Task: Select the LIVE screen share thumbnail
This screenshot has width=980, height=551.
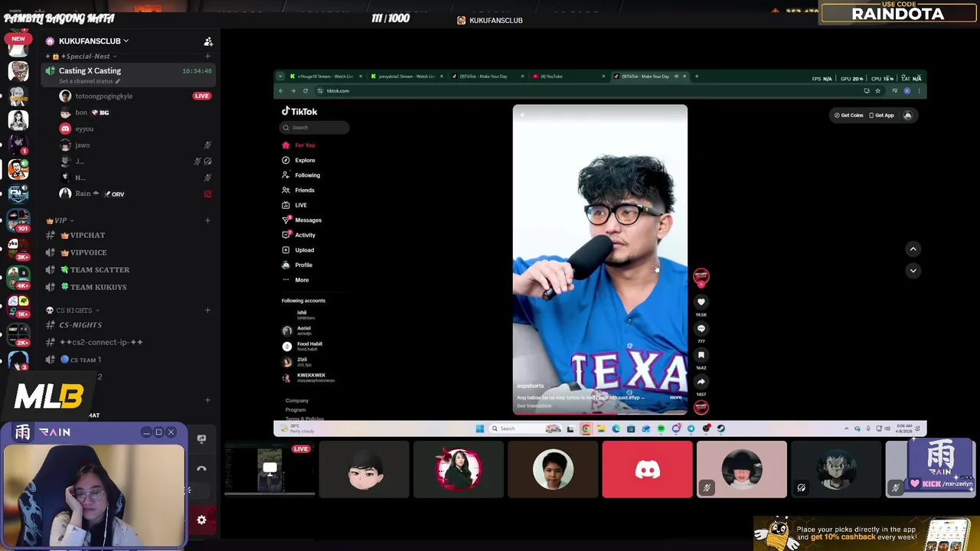Action: coord(269,470)
